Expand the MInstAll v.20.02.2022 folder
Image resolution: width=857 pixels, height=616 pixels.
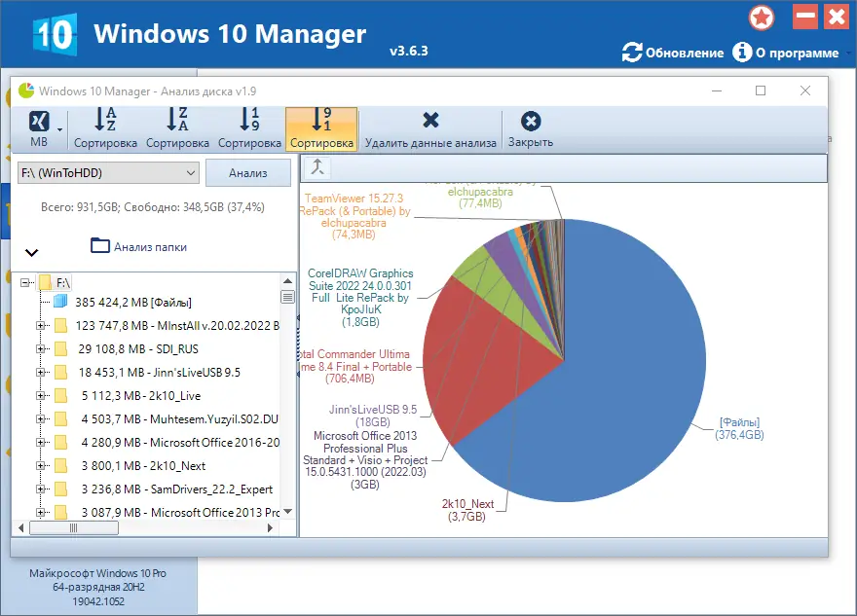41,325
